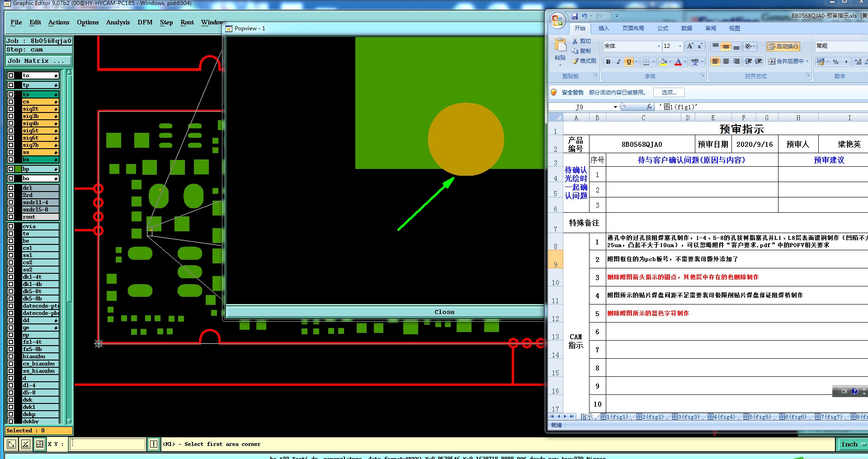Click the Excel Office button orb

(557, 20)
